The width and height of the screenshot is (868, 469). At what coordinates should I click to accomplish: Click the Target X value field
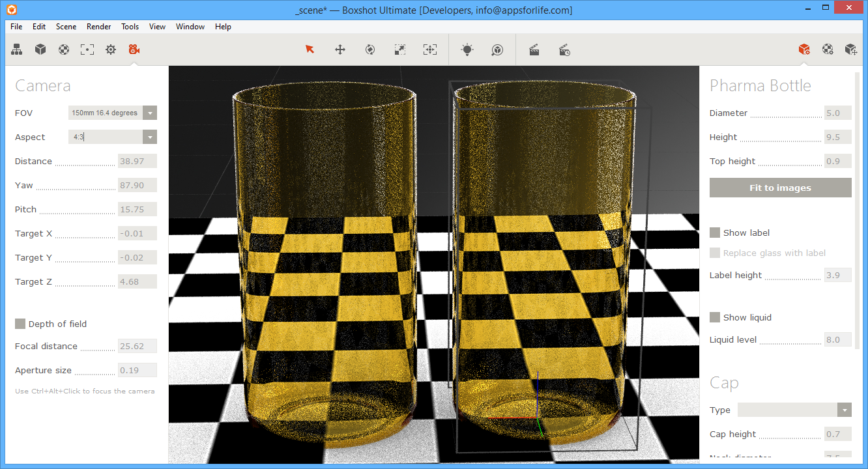click(137, 233)
